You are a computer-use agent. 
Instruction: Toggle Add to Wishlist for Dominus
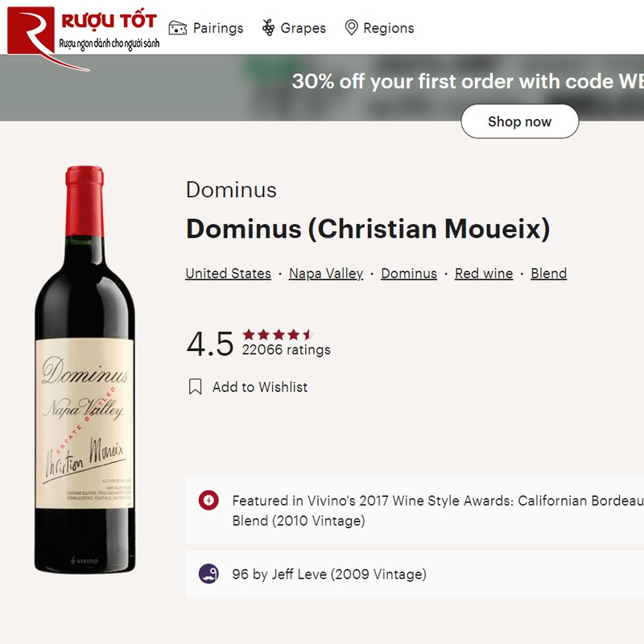point(259,386)
